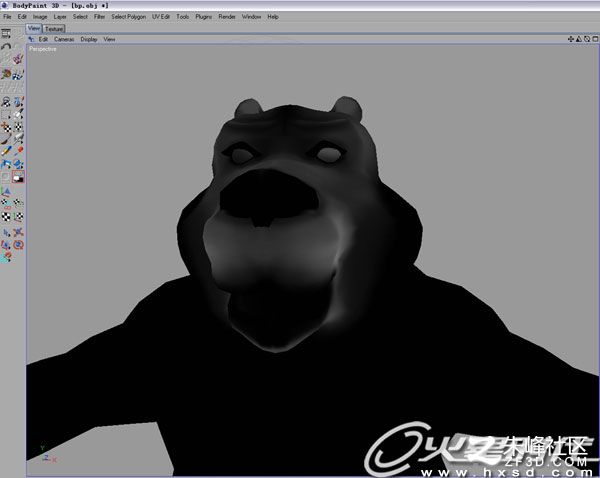Open the Window menu
Screen dimensions: 600x478
[x=251, y=17]
